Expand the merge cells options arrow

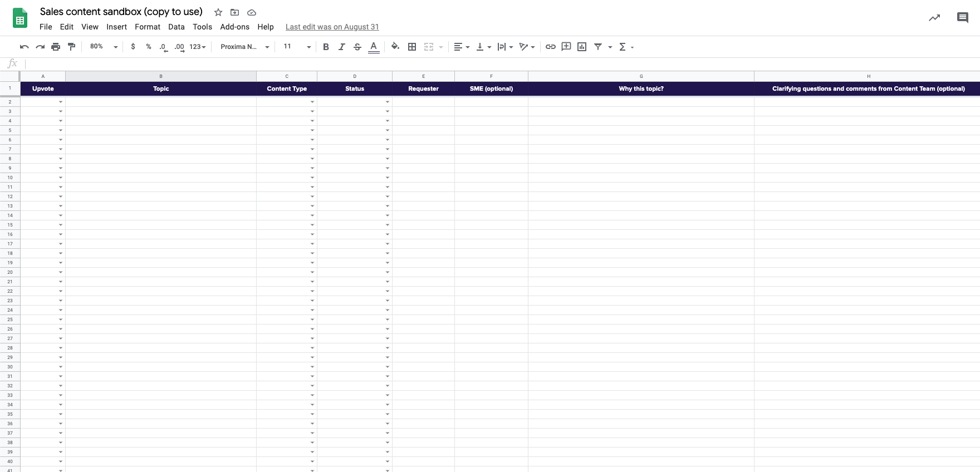[441, 47]
